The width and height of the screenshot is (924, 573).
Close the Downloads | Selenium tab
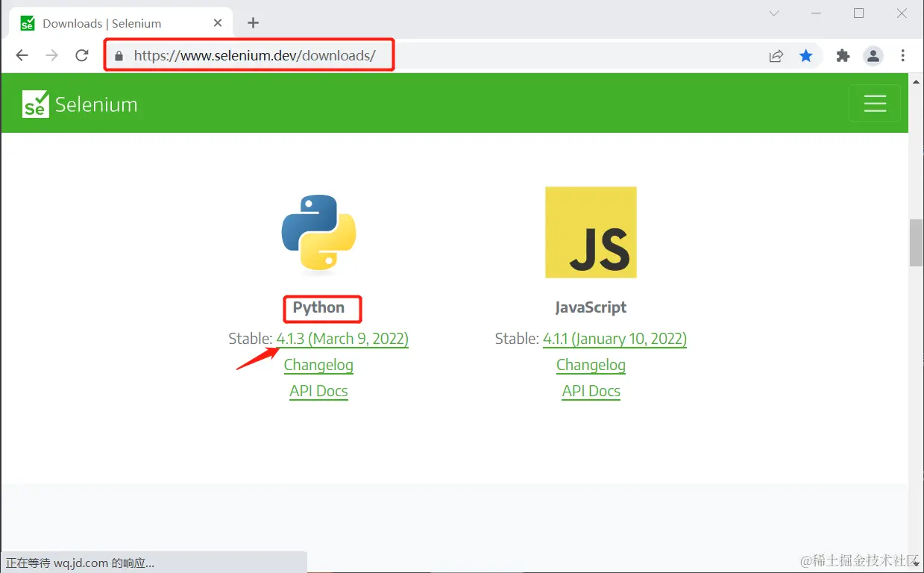tap(218, 23)
